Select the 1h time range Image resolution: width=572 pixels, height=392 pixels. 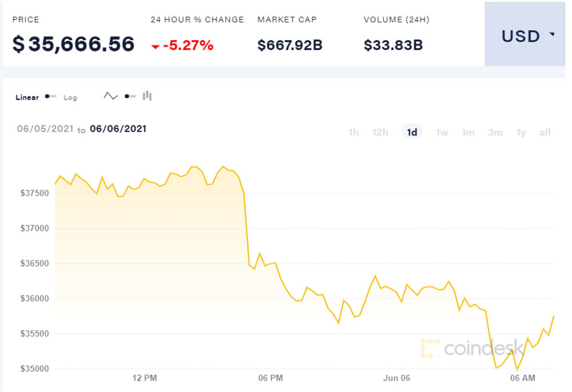coord(353,133)
